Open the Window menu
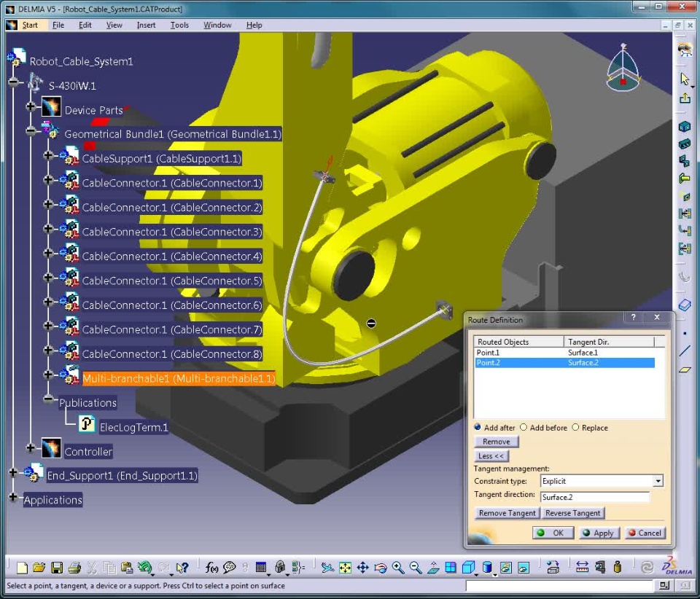700x599 pixels. tap(217, 25)
